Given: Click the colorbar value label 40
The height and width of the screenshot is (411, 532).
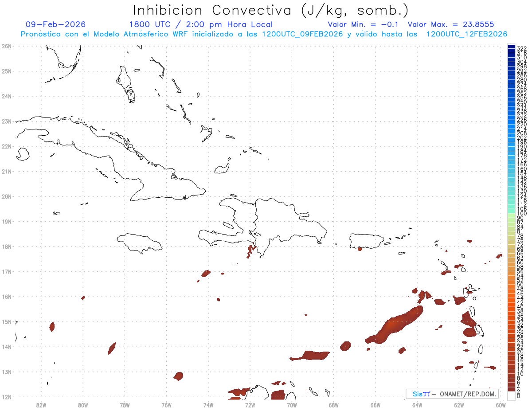Looking at the screenshot, I should pos(520,306).
